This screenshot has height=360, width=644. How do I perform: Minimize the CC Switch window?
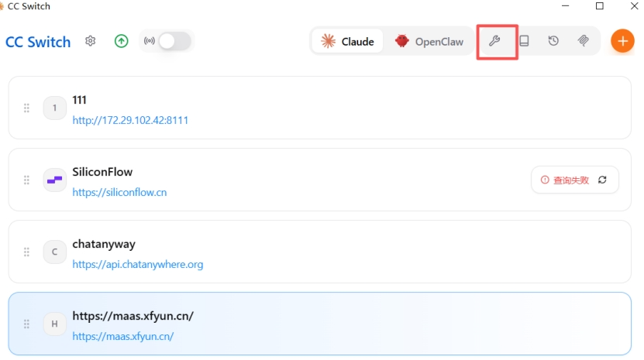[566, 5]
